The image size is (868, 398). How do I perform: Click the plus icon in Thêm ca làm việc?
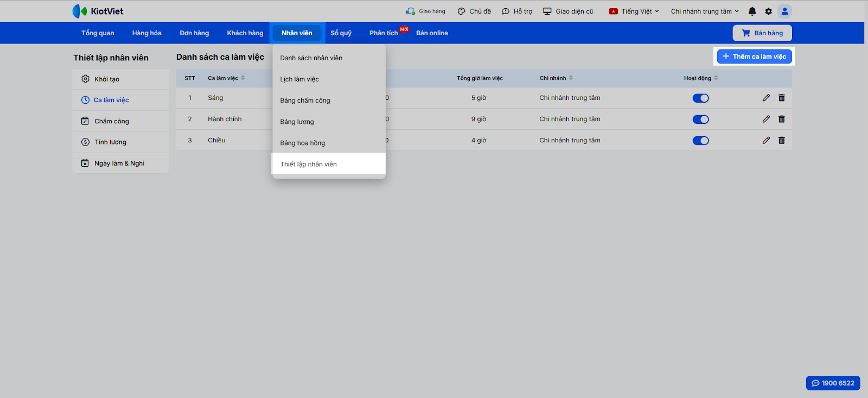[726, 56]
